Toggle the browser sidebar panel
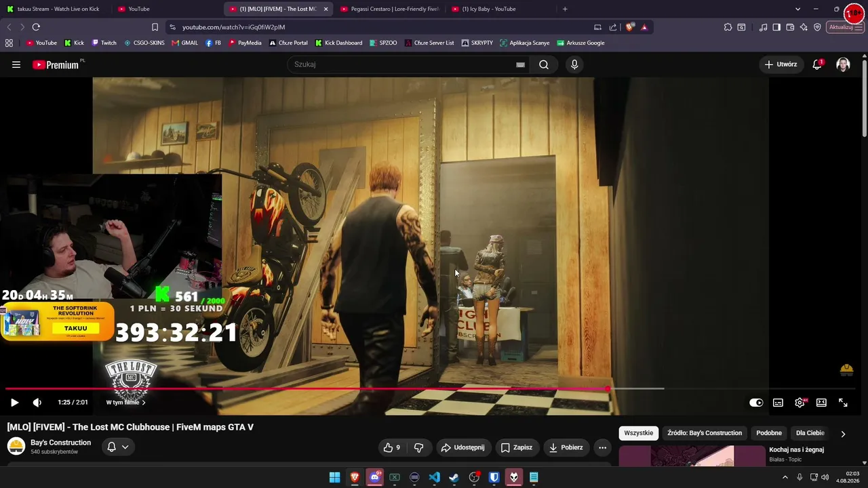The height and width of the screenshot is (488, 868). (776, 27)
